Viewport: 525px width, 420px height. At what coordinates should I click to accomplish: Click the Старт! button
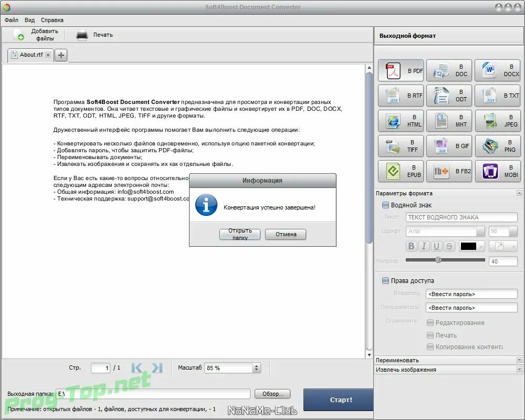click(339, 400)
